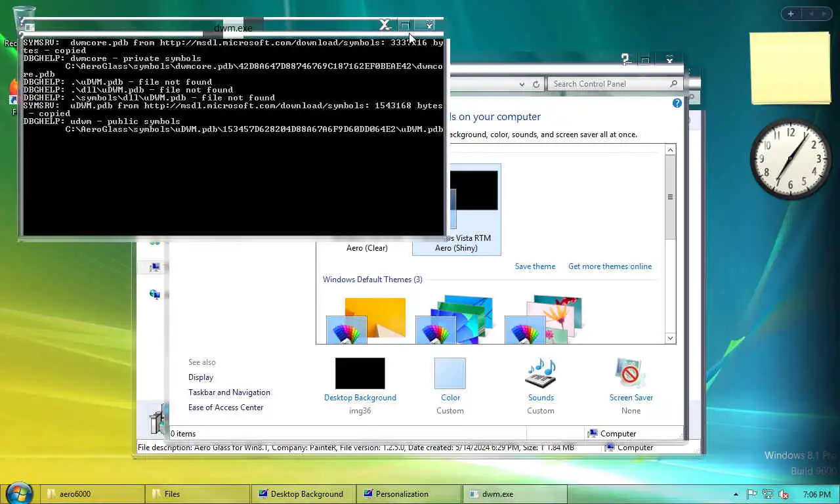
Task: Click the theme list scrollbar thumb
Action: click(x=670, y=197)
